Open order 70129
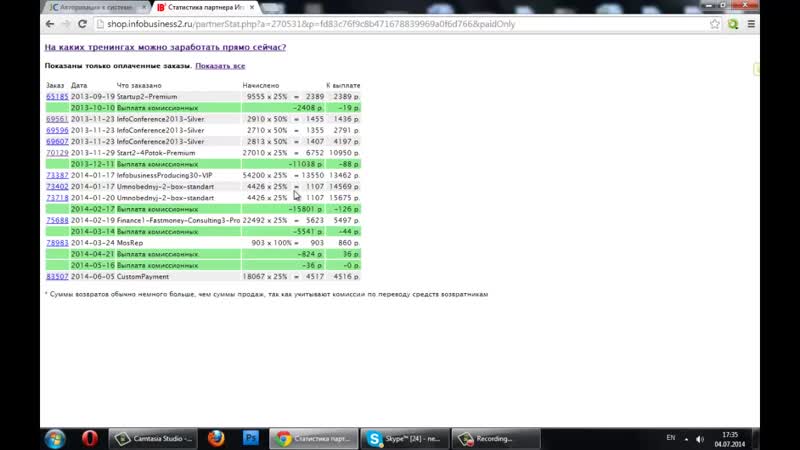800x450 pixels. [57, 153]
